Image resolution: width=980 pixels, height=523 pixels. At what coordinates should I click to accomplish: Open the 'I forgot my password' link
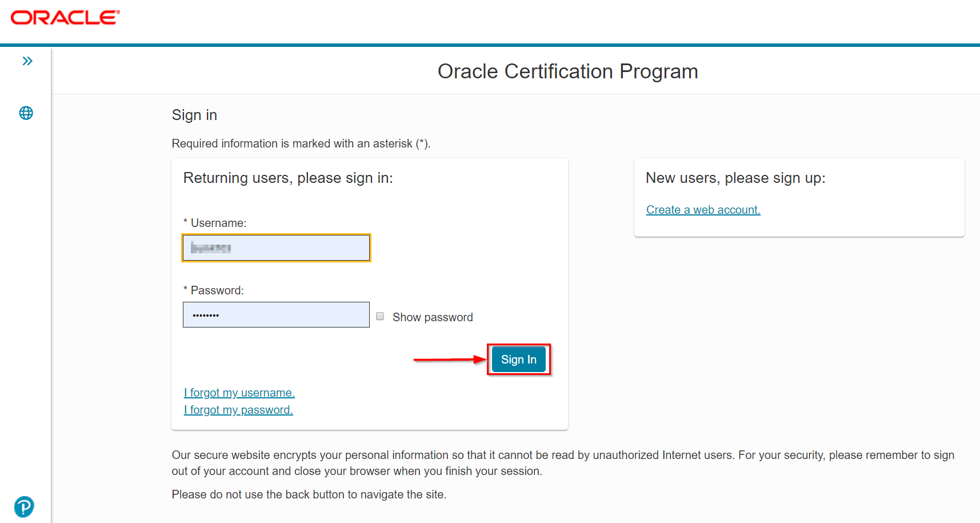click(x=238, y=410)
